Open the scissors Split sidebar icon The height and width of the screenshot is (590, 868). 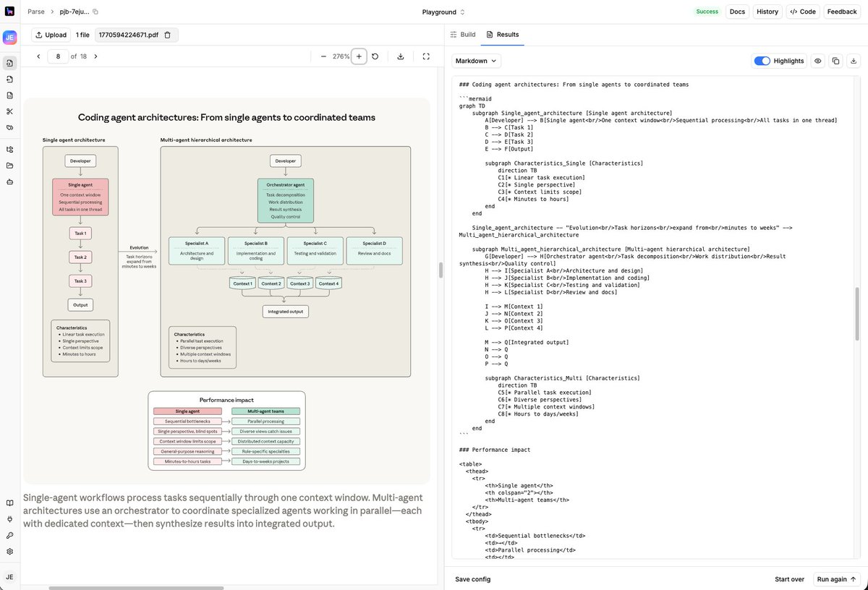coord(9,111)
